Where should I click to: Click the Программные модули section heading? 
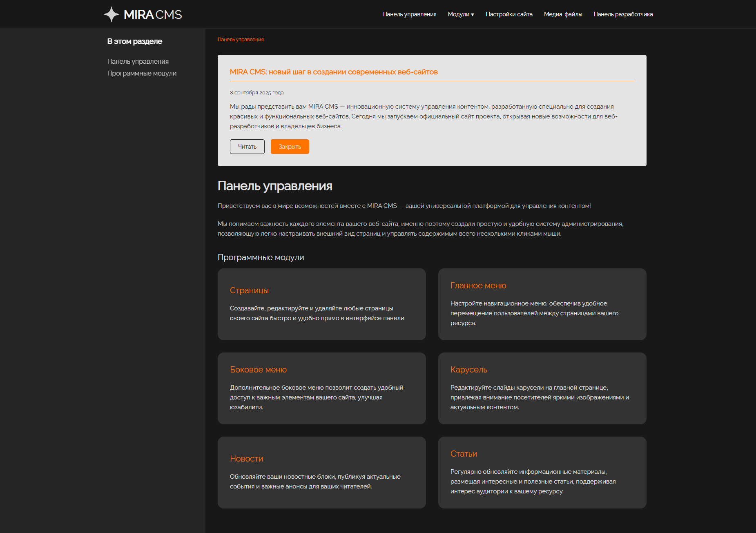coord(261,257)
